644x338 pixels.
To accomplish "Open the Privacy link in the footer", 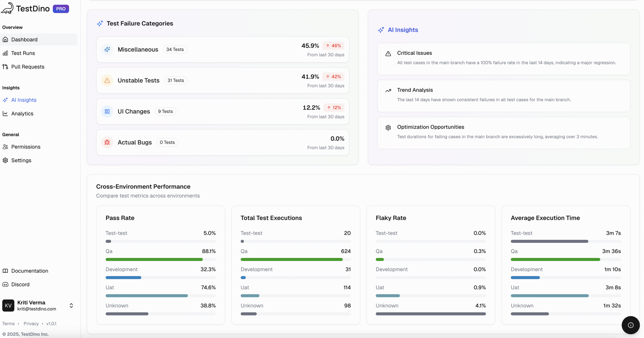I will 31,323.
